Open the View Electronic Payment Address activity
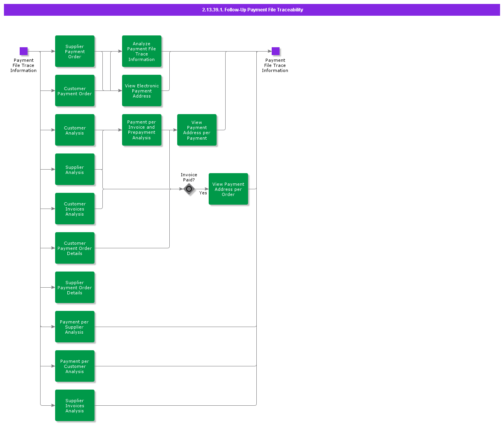Screen dimensions: 504x425 coord(142,91)
